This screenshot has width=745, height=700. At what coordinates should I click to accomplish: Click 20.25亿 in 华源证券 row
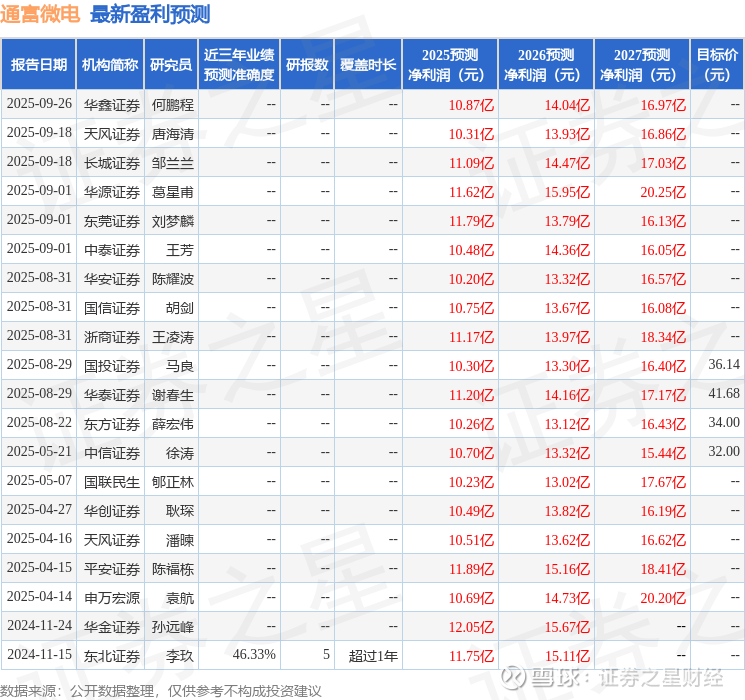coord(663,192)
